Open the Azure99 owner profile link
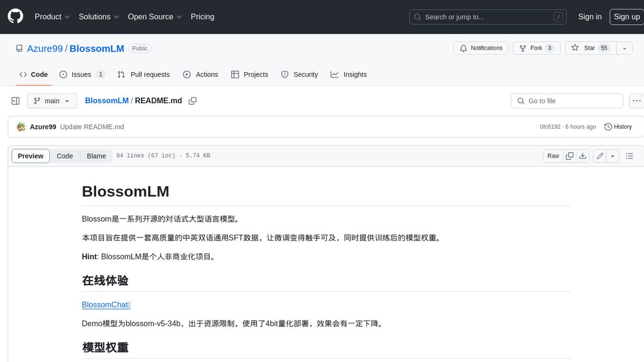 coord(45,48)
